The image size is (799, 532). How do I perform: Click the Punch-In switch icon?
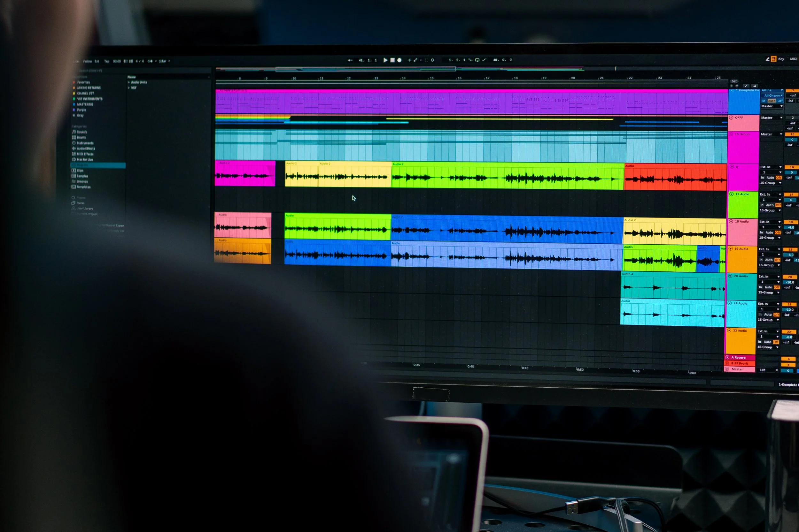(470, 60)
